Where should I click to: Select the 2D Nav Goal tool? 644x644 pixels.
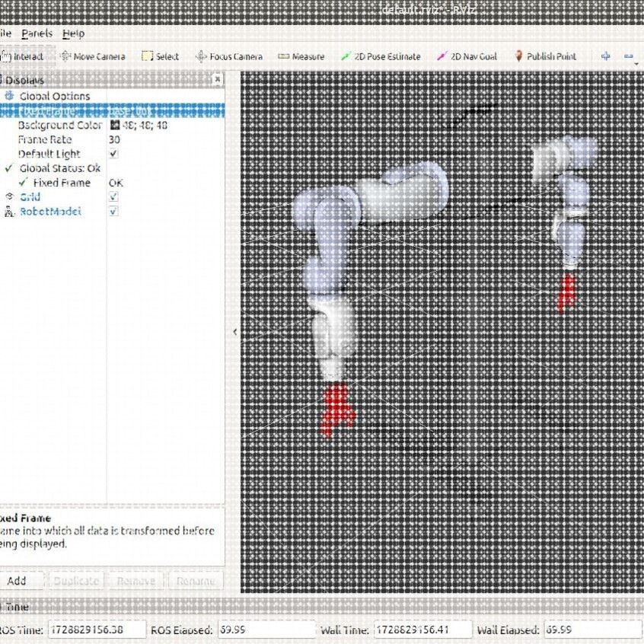coord(467,56)
